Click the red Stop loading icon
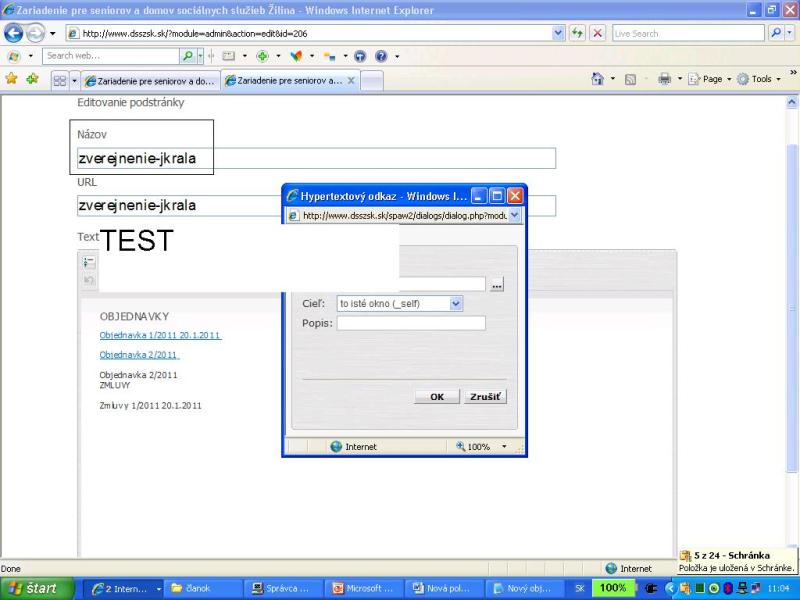 [x=597, y=33]
